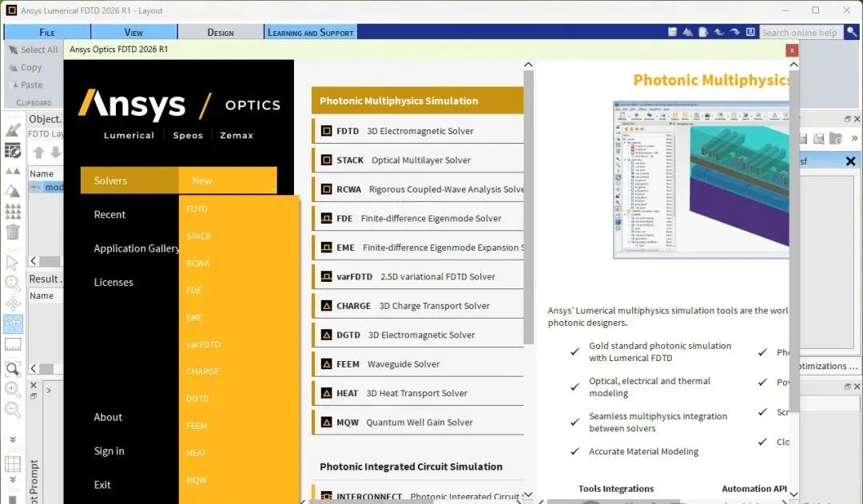Open About in the welcome sidebar
This screenshot has height=504, width=863.
click(108, 417)
